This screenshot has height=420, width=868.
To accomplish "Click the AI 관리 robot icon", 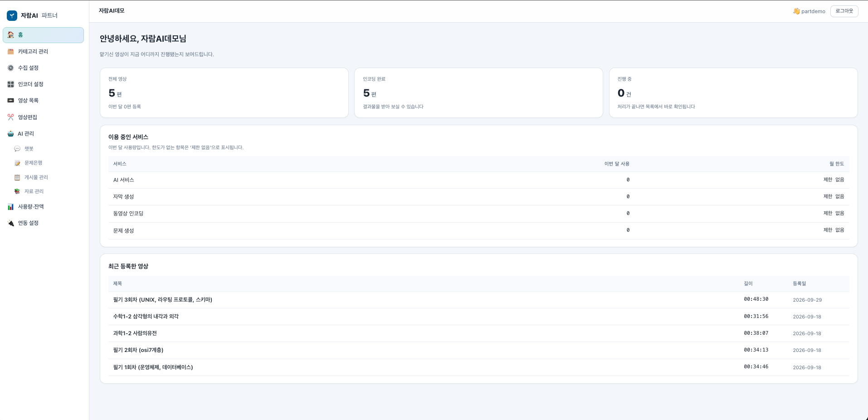I will coord(11,134).
